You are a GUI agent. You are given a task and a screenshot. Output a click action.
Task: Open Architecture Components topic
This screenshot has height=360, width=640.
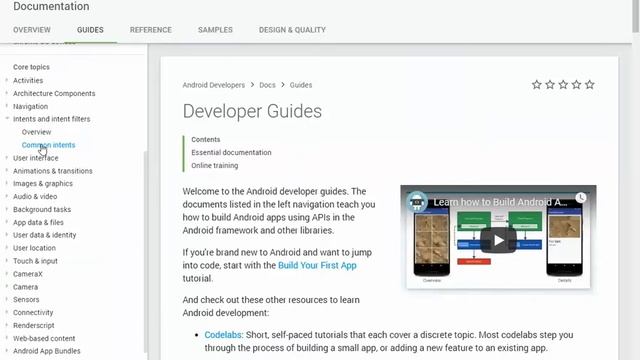click(x=54, y=93)
